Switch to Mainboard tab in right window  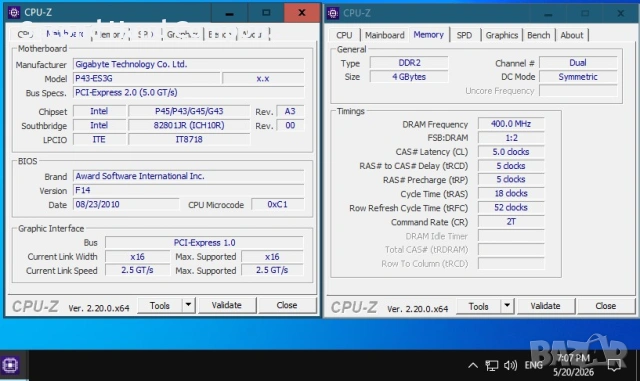(384, 35)
